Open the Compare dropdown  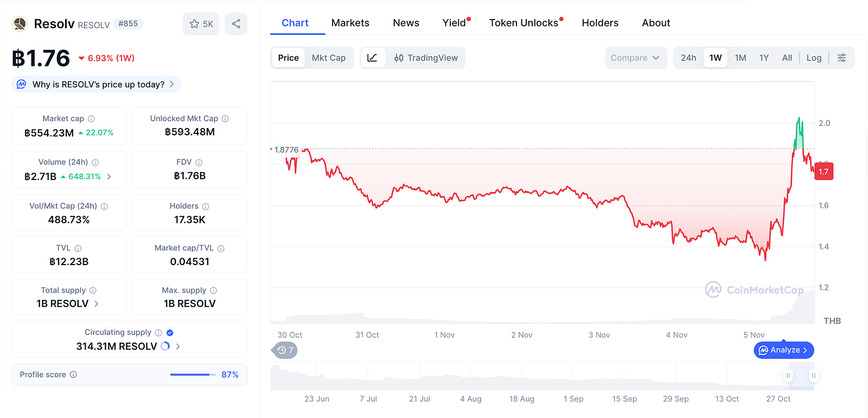click(x=635, y=58)
